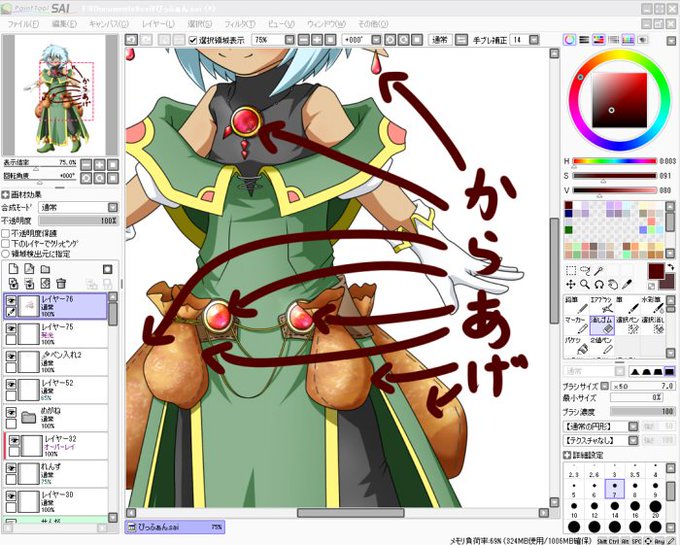The width and height of the screenshot is (680, 545).
Task: Select the Watercolor (水彩筆) tool
Action: click(652, 304)
